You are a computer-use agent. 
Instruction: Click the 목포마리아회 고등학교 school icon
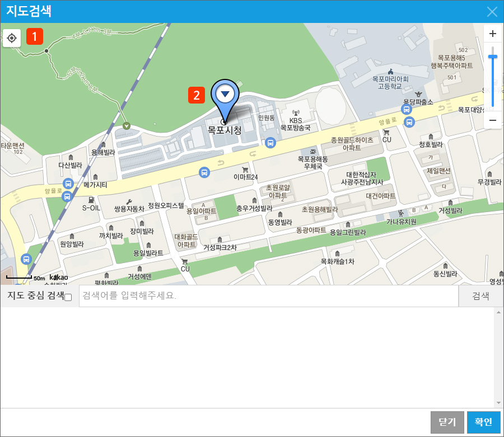click(x=390, y=71)
